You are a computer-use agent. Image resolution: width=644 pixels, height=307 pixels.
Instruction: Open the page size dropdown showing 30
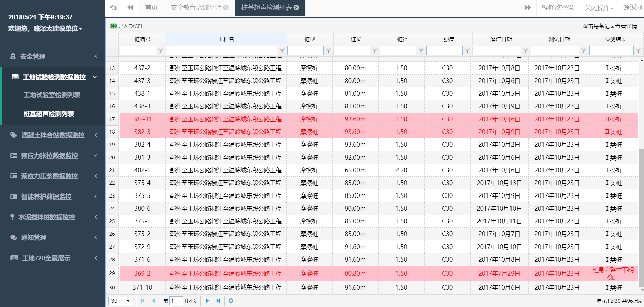click(x=120, y=301)
